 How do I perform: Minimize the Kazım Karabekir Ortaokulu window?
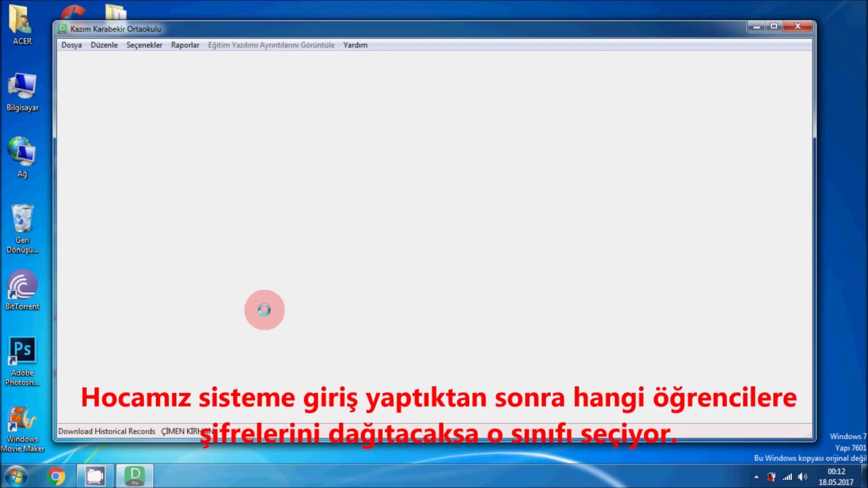tap(757, 26)
